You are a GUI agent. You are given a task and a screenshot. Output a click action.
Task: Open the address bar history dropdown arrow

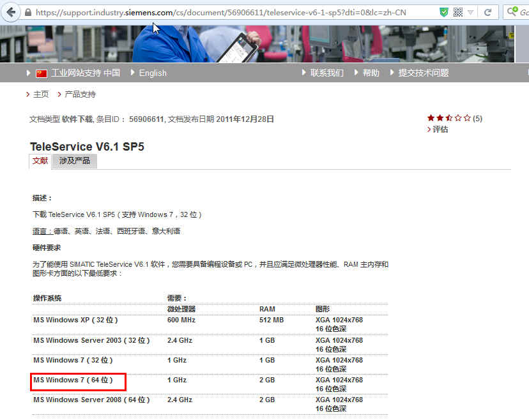tap(471, 12)
